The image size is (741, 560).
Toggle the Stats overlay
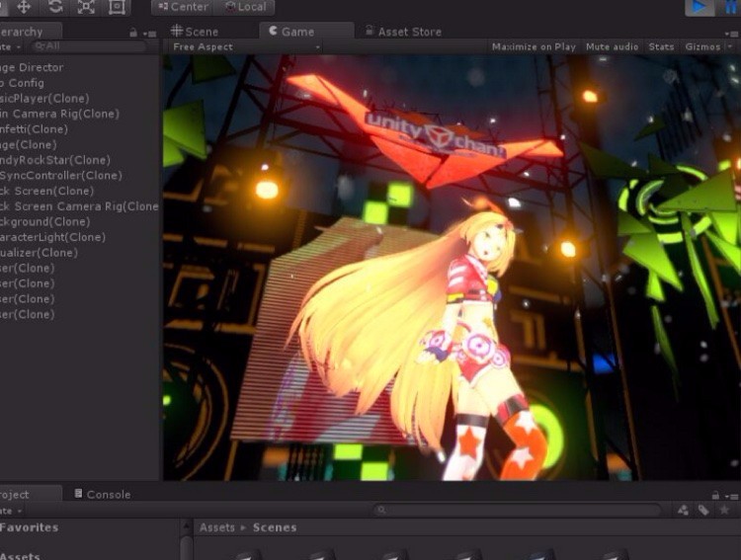tap(661, 46)
